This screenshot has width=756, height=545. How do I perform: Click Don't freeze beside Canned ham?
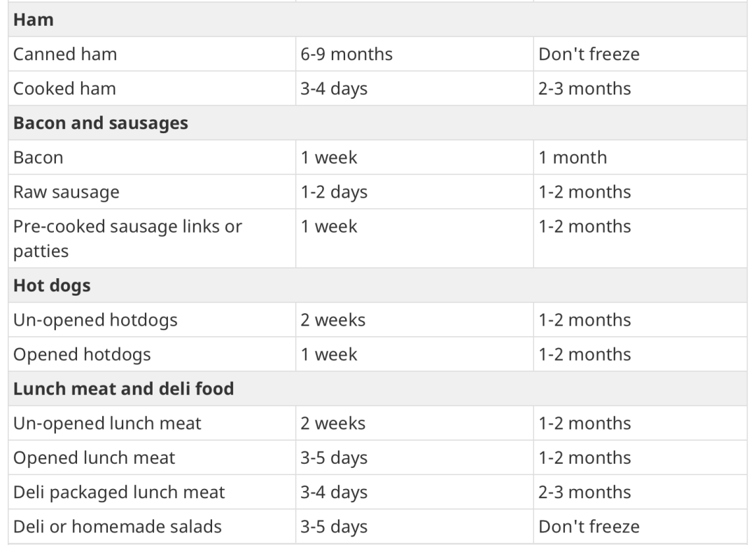[x=589, y=54]
